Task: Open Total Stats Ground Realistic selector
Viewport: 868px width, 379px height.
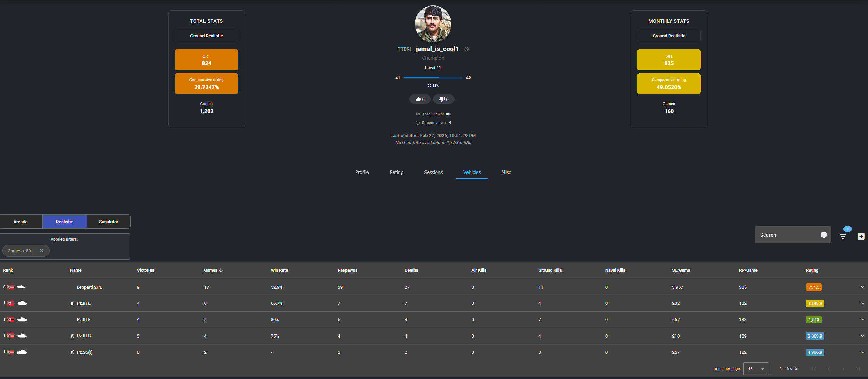Action: coord(206,36)
